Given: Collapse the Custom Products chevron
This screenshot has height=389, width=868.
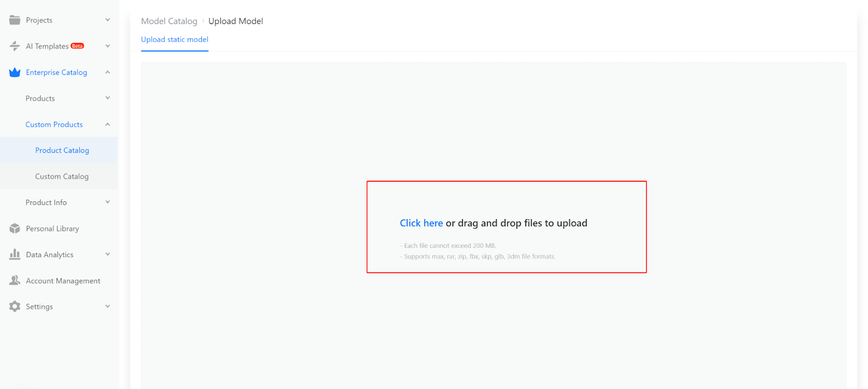Looking at the screenshot, I should point(107,124).
